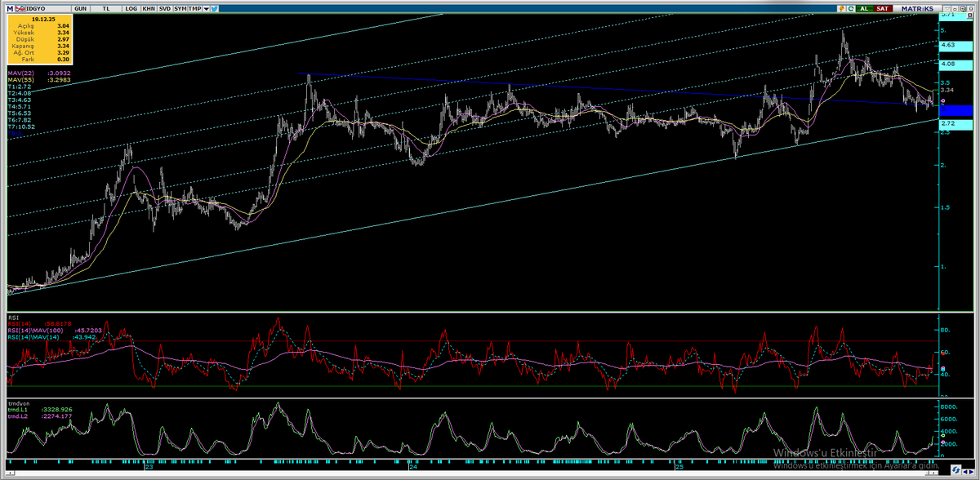Click the orange lightning bolt icon
980x480 pixels.
[x=841, y=9]
